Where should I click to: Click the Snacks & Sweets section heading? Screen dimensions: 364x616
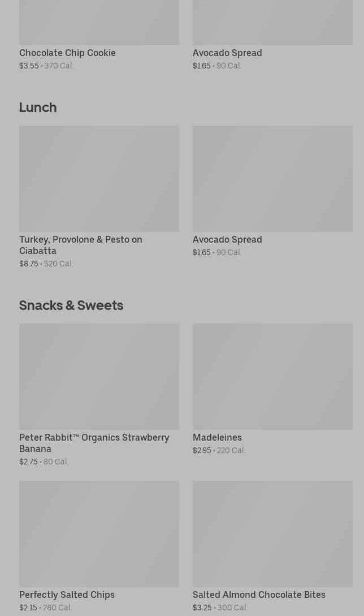[71, 305]
